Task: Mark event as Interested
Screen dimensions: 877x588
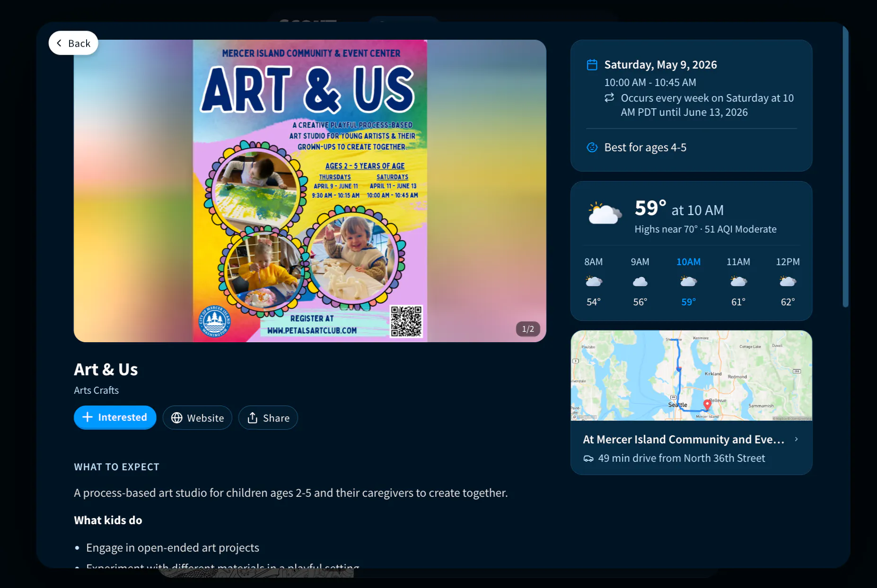Action: pyautogui.click(x=115, y=417)
